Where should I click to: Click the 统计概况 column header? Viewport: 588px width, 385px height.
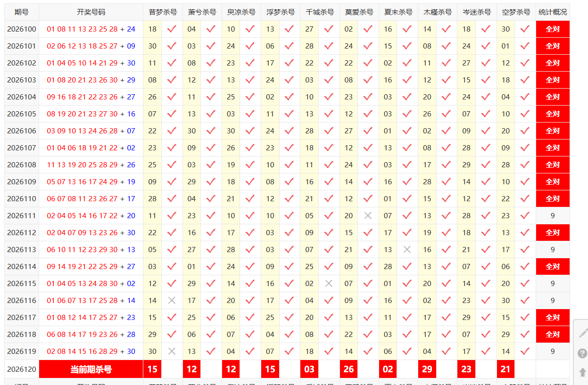pyautogui.click(x=553, y=12)
